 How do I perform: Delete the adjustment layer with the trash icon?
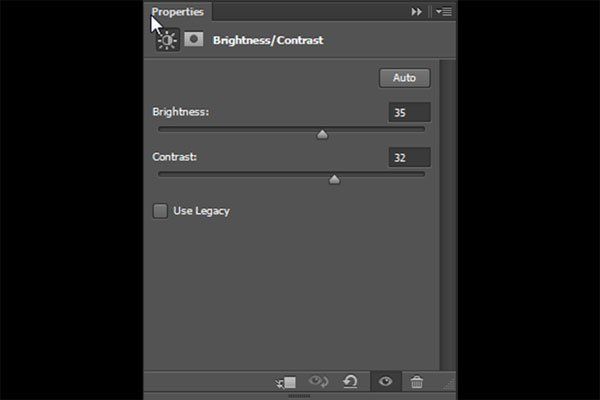[417, 382]
